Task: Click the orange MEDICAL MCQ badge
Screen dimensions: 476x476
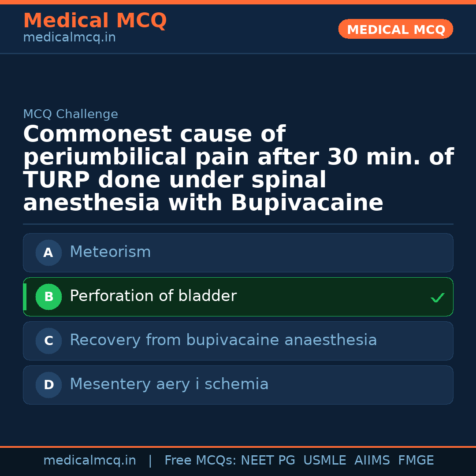Action: tap(395, 30)
